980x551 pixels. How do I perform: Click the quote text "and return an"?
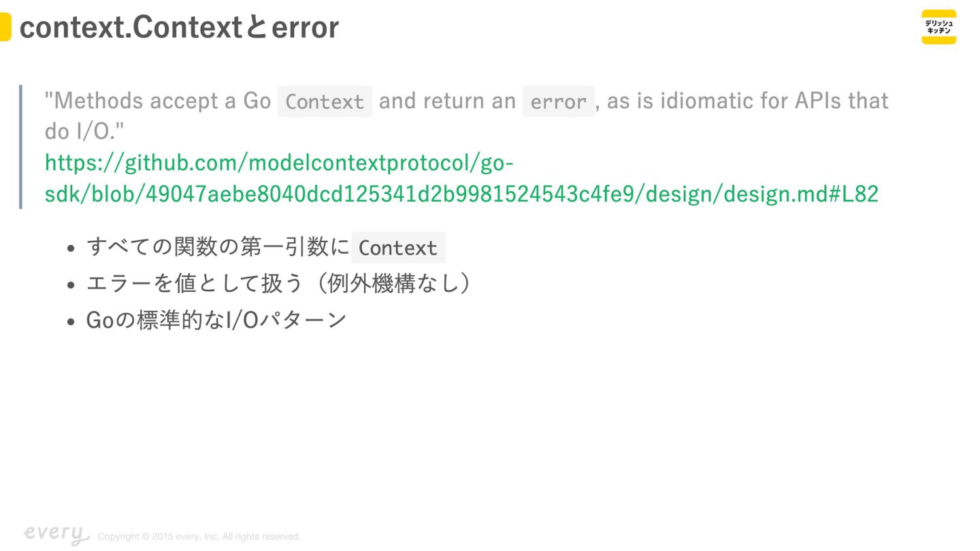point(447,101)
